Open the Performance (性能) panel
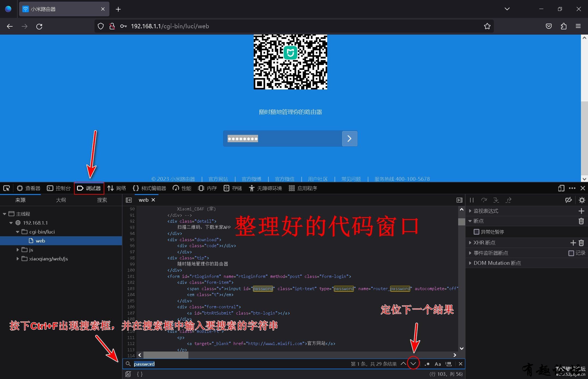This screenshot has width=588, height=379. point(182,188)
